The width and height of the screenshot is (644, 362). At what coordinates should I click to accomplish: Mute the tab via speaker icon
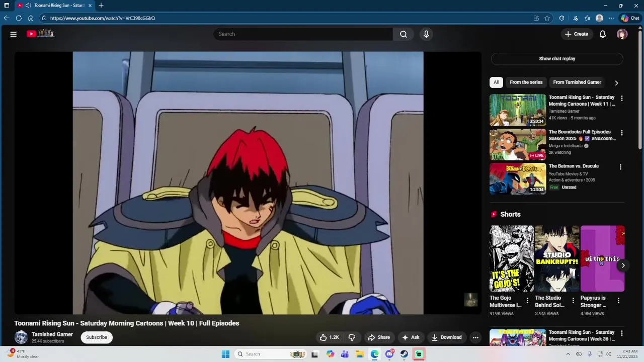point(28,6)
